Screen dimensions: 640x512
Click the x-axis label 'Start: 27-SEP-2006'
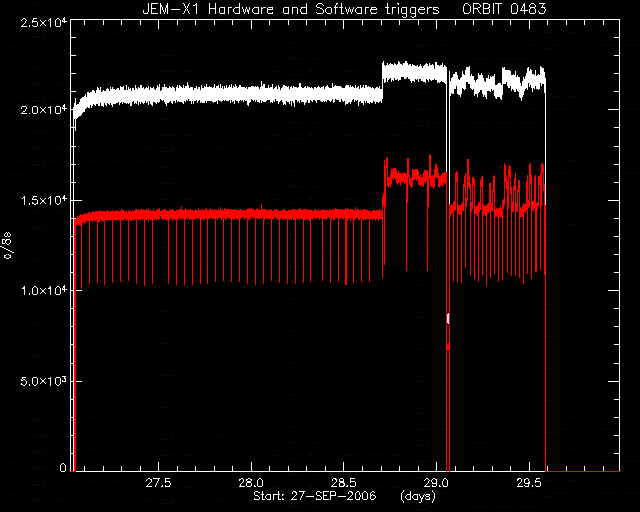coord(314,496)
